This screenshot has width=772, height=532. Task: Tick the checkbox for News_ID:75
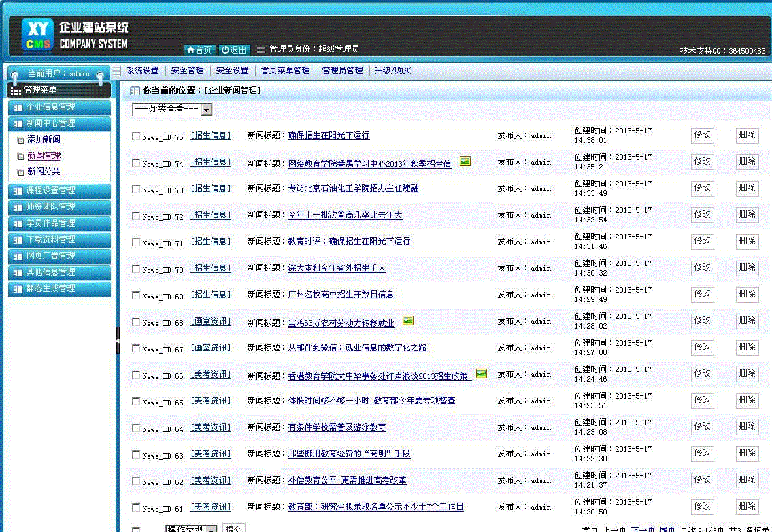click(136, 136)
